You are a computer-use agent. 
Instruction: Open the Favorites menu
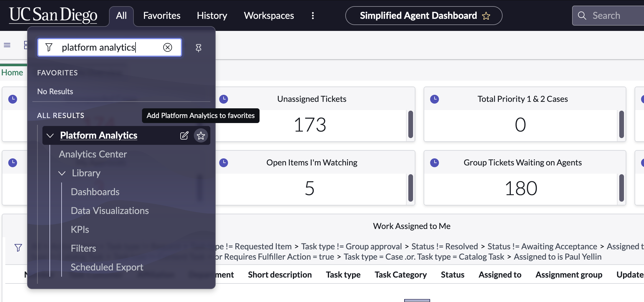(162, 16)
